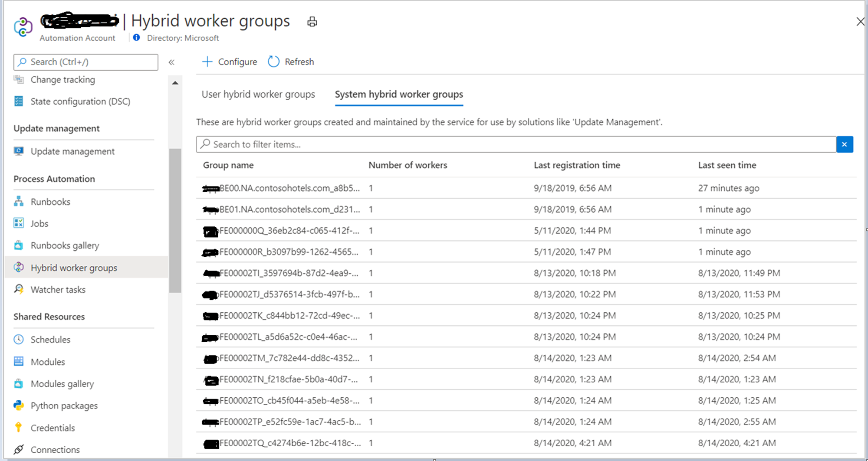Click the print icon beside page title

point(312,22)
